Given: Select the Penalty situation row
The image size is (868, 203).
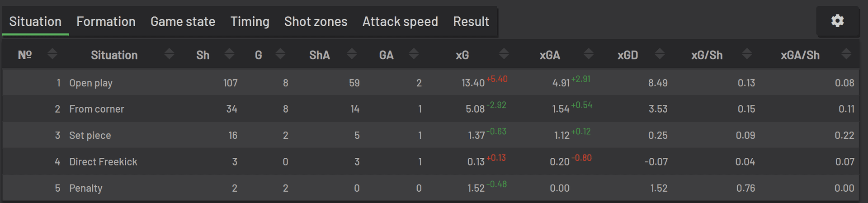Looking at the screenshot, I should 86,188.
